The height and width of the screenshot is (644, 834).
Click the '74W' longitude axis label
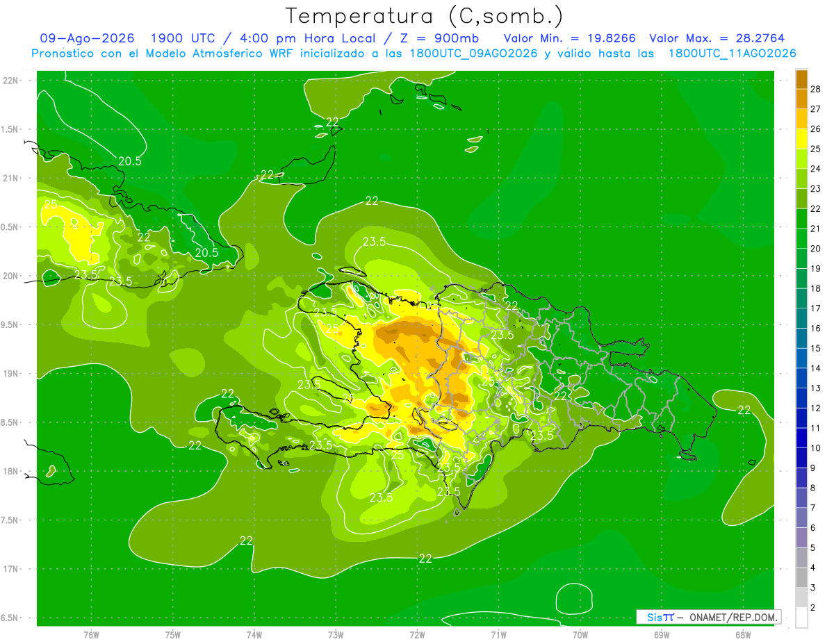tap(254, 635)
